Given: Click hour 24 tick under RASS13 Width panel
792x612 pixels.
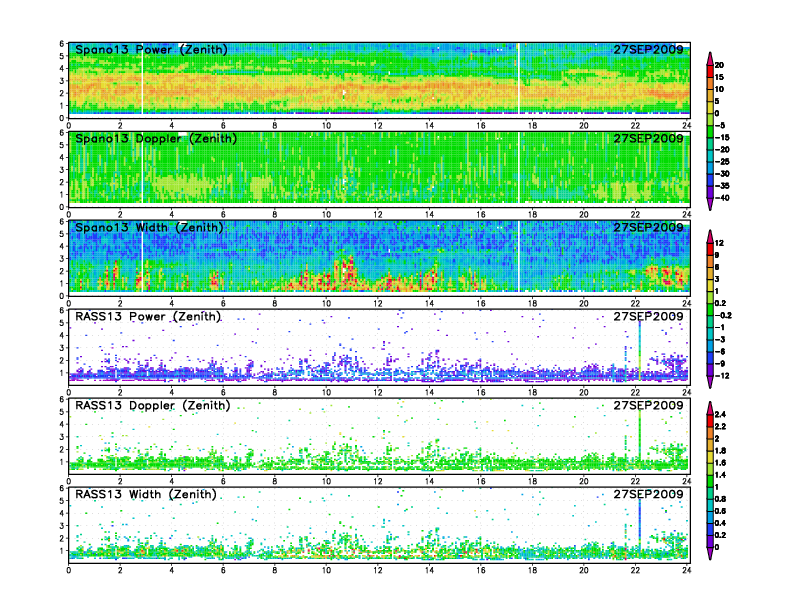Looking at the screenshot, I should coord(687,571).
